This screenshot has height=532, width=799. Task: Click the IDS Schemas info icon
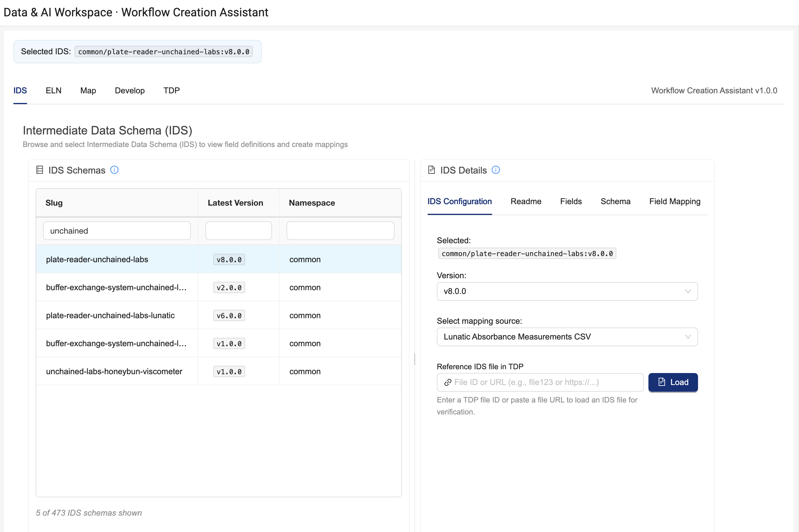pos(115,170)
